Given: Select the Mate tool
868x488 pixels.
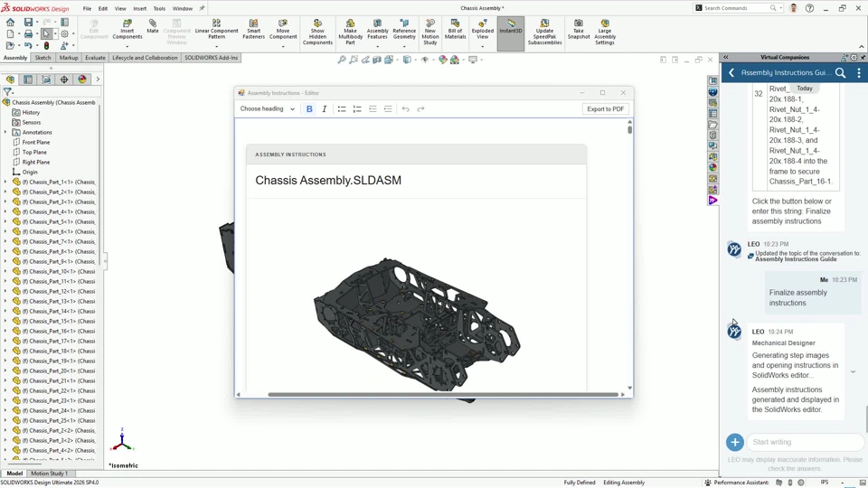Looking at the screenshot, I should coord(152,26).
